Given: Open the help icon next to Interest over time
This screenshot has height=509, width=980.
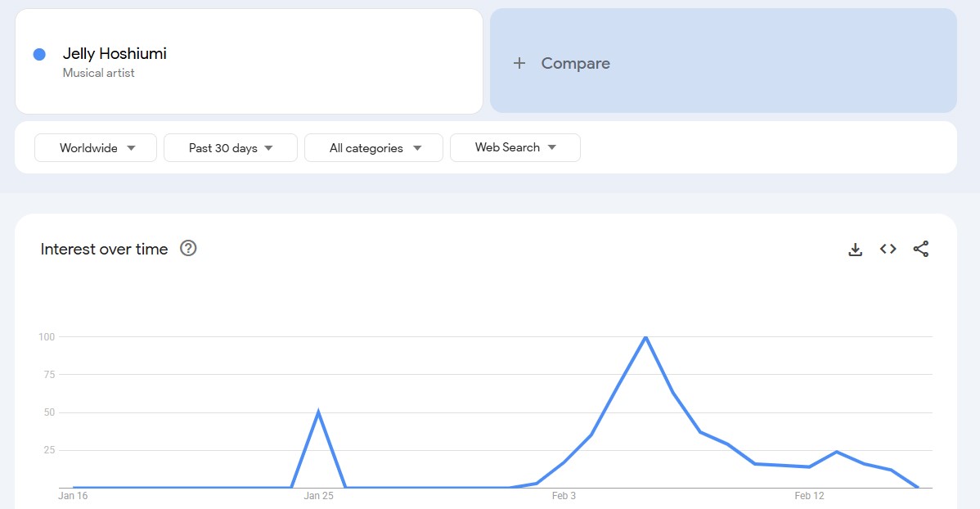Looking at the screenshot, I should [x=188, y=248].
